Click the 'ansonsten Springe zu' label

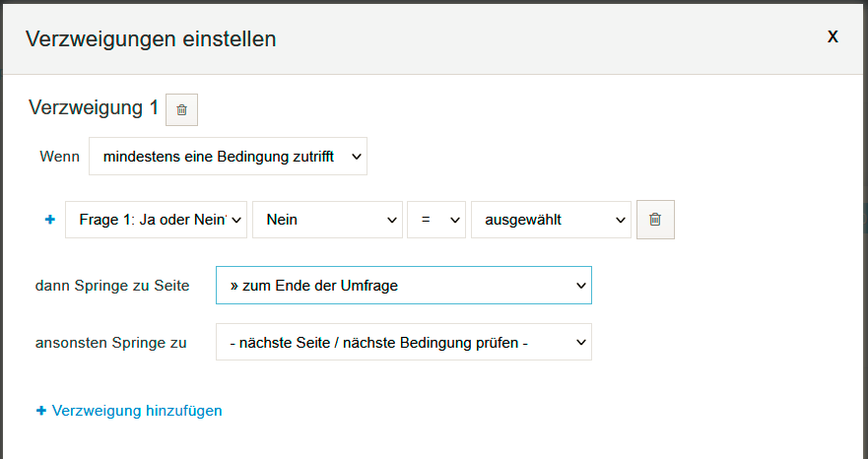(x=110, y=343)
